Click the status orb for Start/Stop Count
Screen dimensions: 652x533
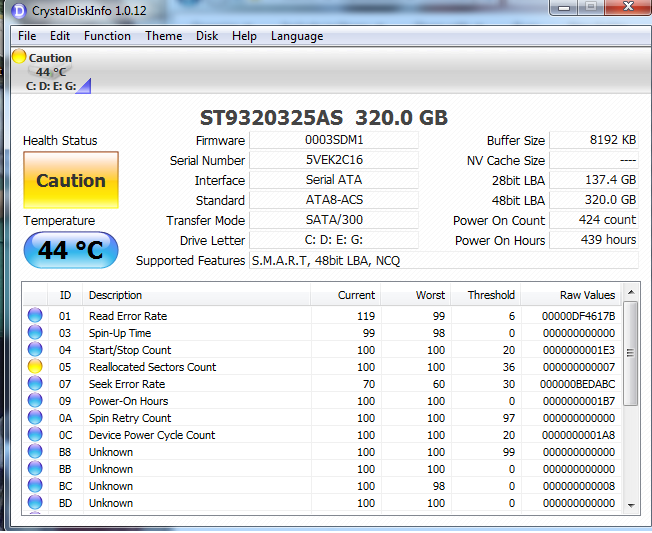35,350
